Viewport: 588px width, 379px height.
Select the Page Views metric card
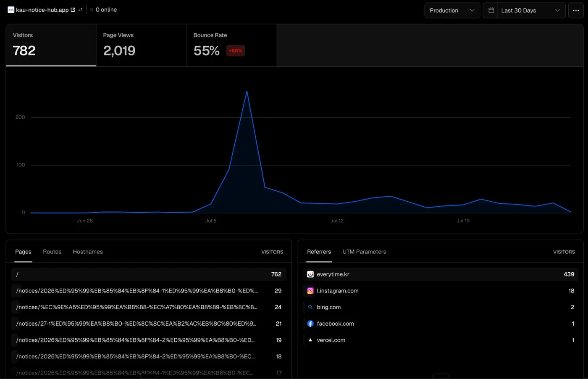point(141,45)
